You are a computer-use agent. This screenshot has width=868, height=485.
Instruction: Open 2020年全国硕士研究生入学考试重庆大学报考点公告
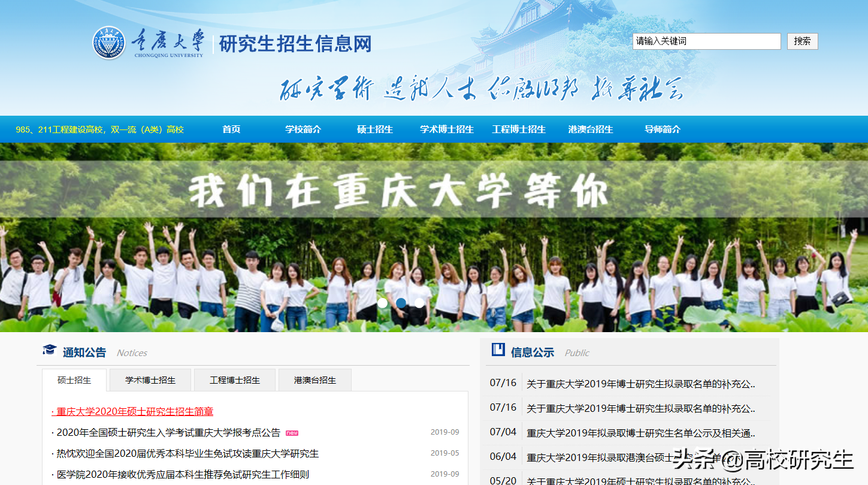pos(168,433)
